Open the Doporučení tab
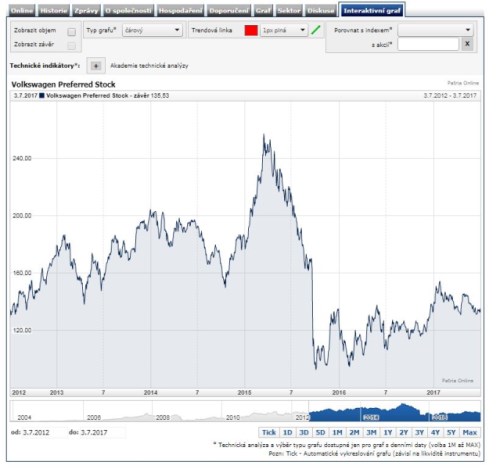Viewport: 500px width, 469px height. [229, 11]
